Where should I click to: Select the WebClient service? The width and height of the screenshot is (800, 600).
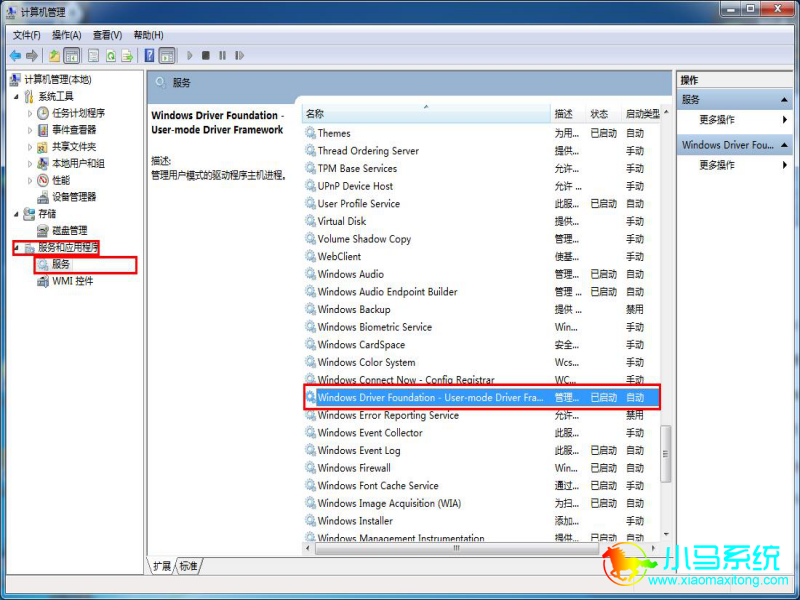pos(481,257)
